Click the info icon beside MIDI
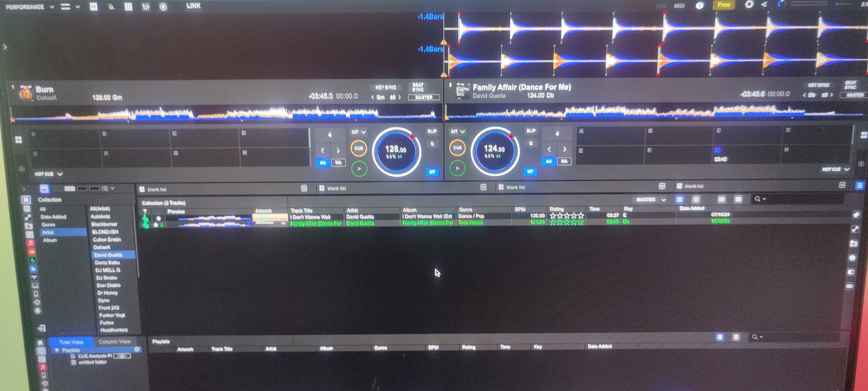The image size is (868, 391). point(700,6)
